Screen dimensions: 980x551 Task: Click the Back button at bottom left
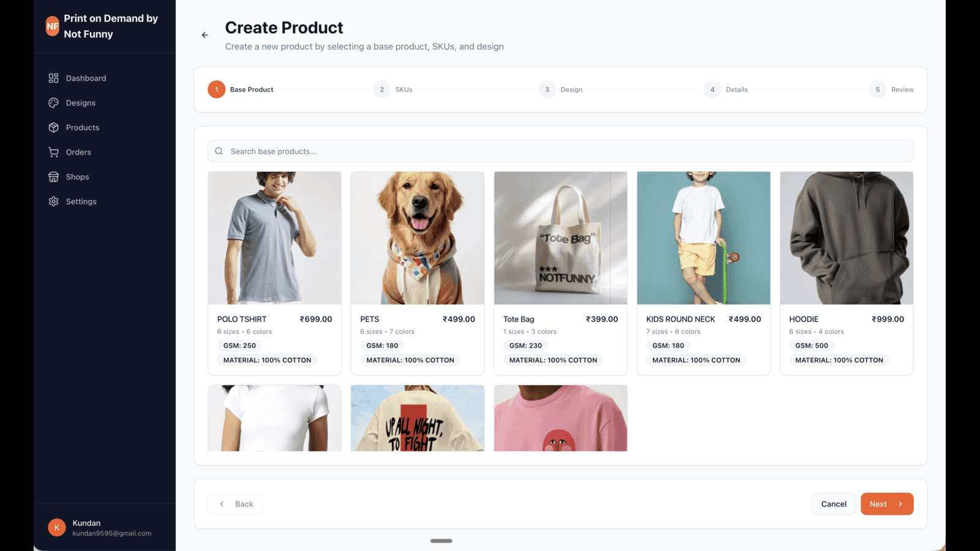point(235,504)
